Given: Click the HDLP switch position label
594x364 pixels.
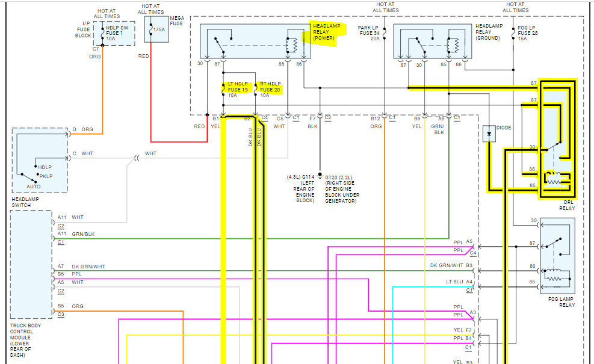Looking at the screenshot, I should tap(45, 167).
